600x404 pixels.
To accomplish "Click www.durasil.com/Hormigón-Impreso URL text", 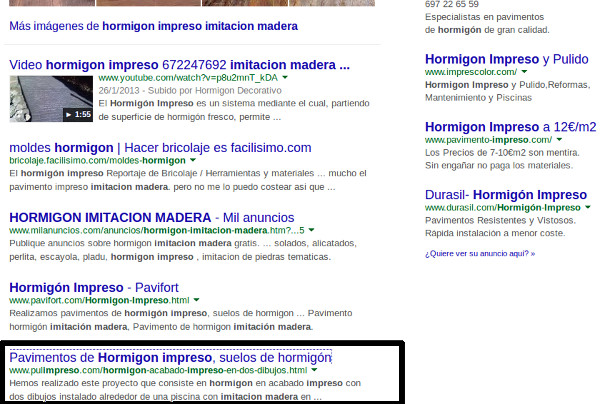I will click(x=503, y=207).
